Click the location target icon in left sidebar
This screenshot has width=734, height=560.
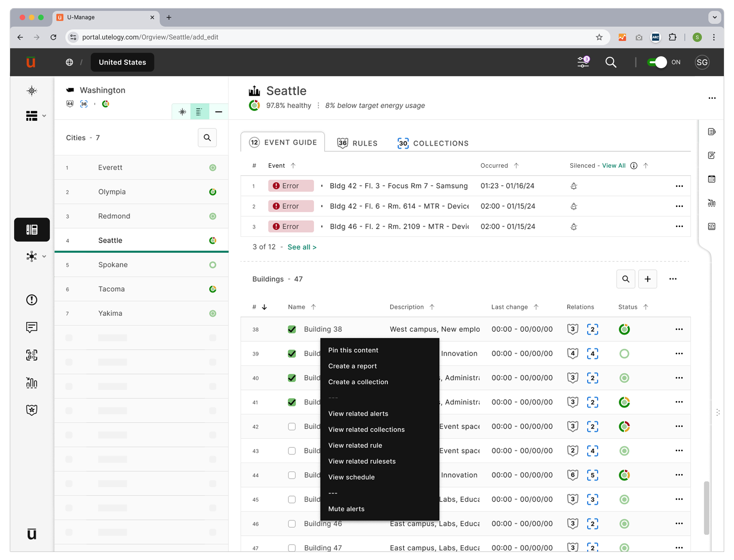(32, 91)
